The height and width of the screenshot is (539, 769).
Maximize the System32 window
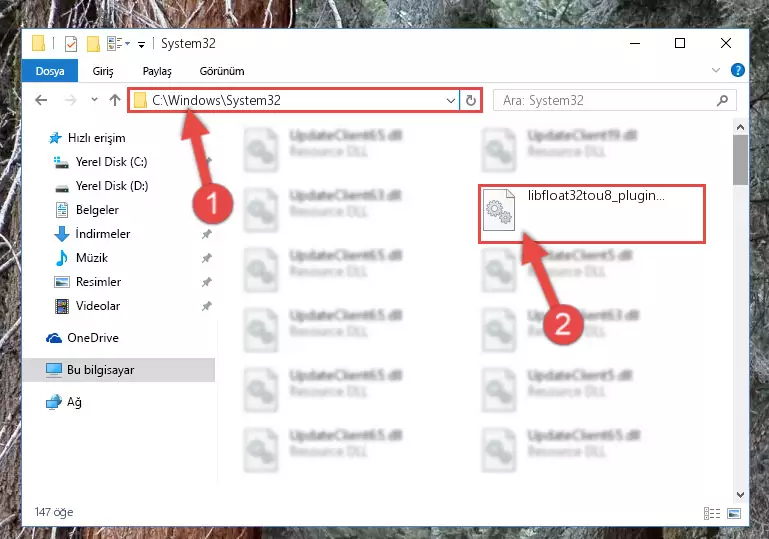click(680, 43)
